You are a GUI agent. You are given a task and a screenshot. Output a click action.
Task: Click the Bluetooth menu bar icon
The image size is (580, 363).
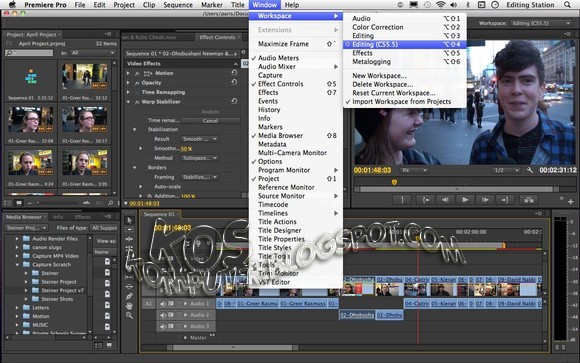[468, 5]
